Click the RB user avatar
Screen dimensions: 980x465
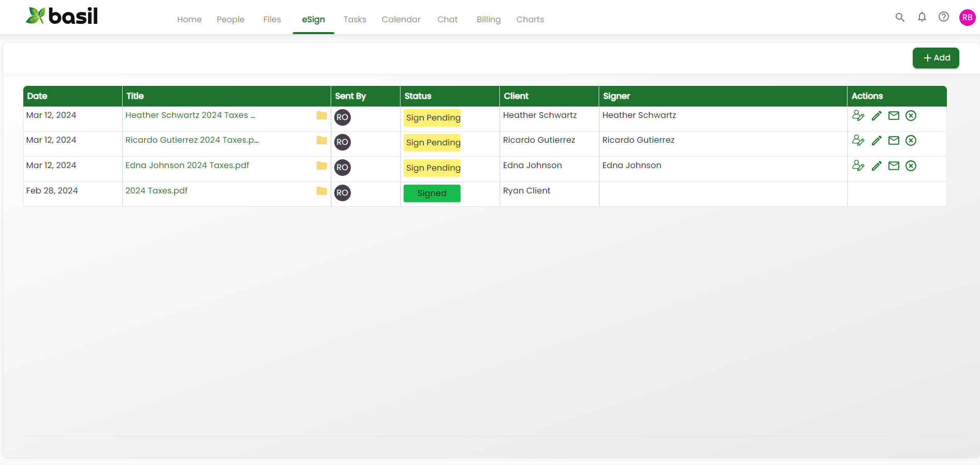pos(967,18)
